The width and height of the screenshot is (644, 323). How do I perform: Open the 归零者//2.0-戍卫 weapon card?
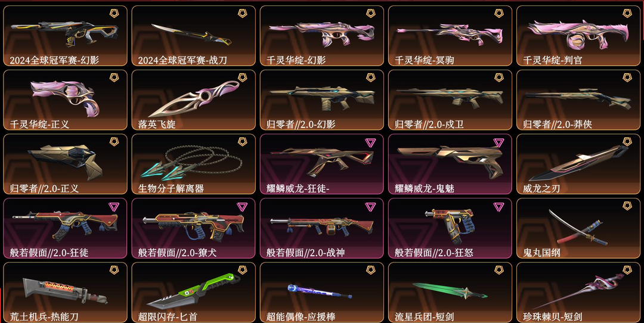450,100
